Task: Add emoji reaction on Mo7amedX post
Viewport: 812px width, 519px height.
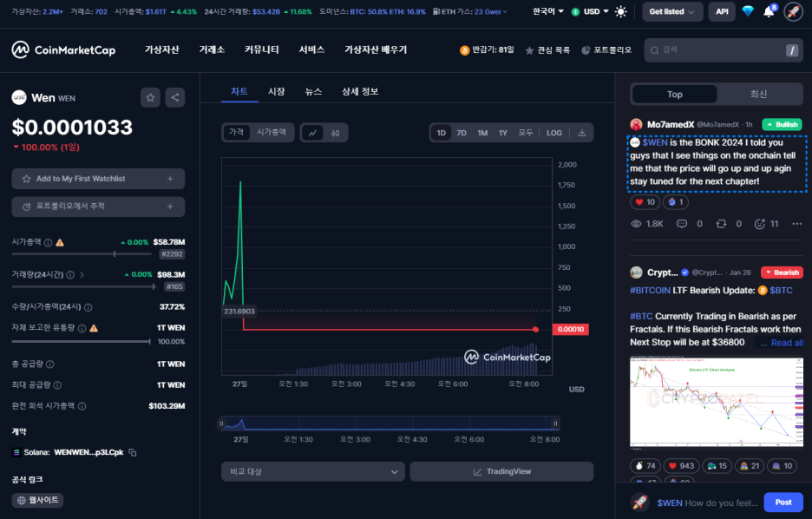Action: tap(760, 224)
